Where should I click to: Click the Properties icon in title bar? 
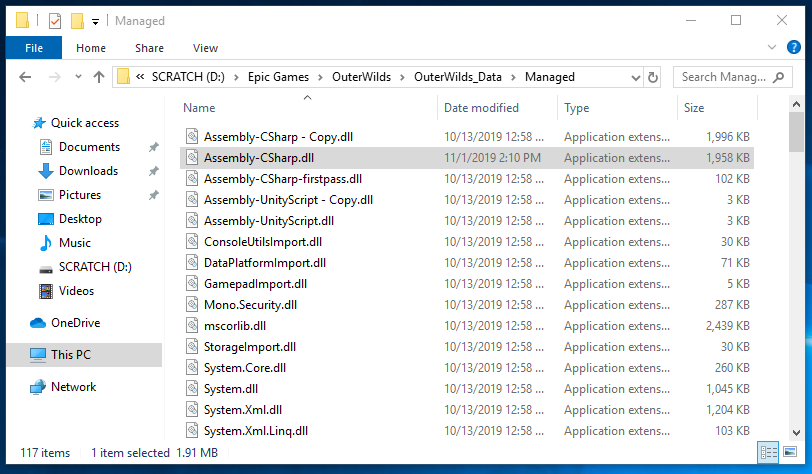(x=55, y=21)
